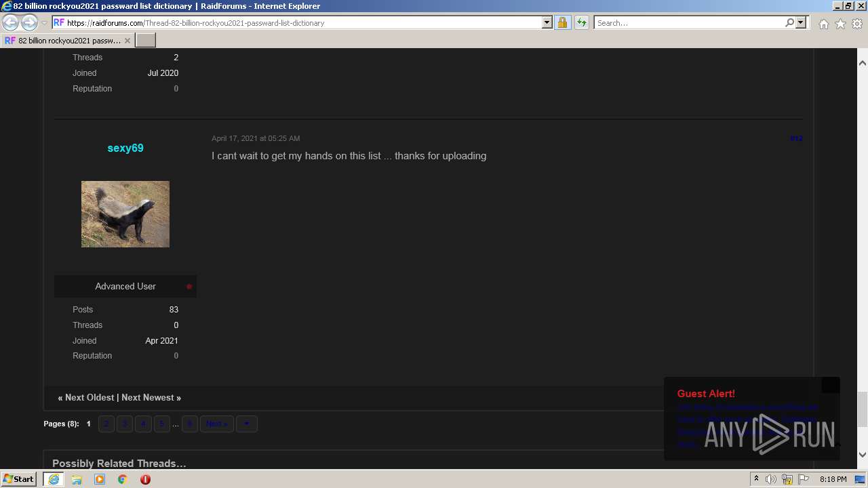Image resolution: width=868 pixels, height=488 pixels.
Task: Click the sexy69 honey badger avatar
Action: pos(125,214)
